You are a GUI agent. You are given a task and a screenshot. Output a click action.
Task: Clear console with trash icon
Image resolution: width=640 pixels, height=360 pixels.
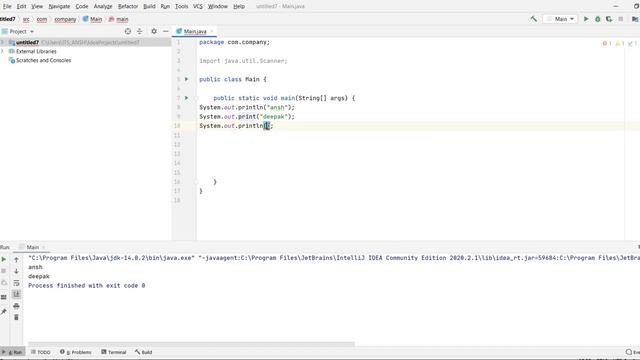16,317
